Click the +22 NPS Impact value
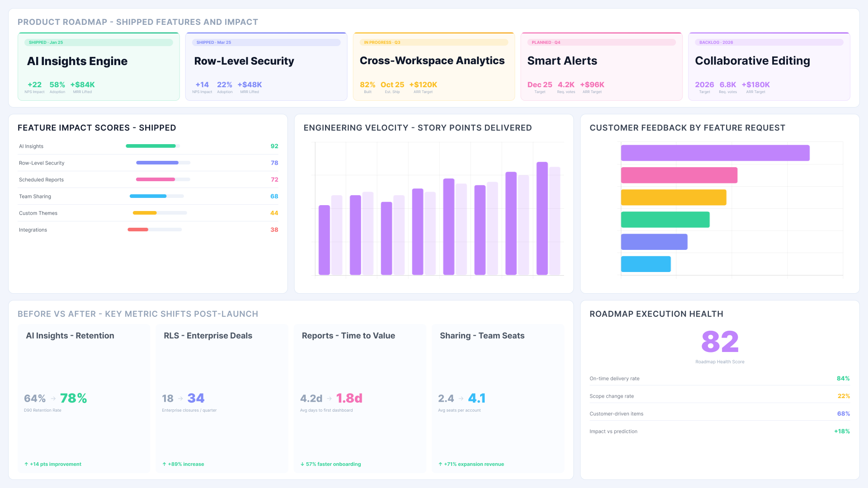The width and height of the screenshot is (868, 488). (x=34, y=84)
